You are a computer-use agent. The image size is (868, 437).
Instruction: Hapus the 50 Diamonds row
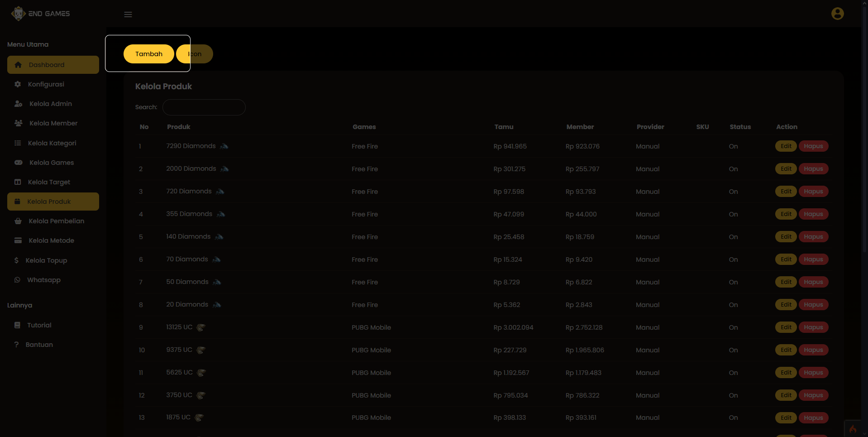coord(813,282)
